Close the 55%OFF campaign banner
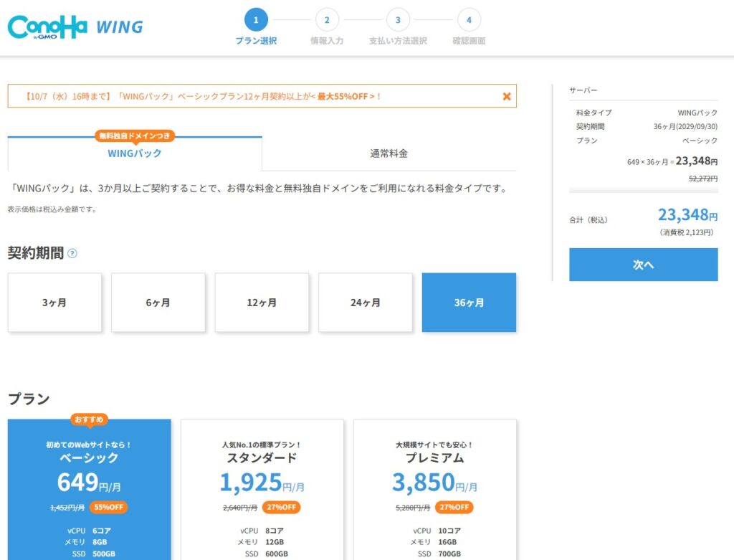Viewport: 734px width, 560px height. [x=507, y=97]
